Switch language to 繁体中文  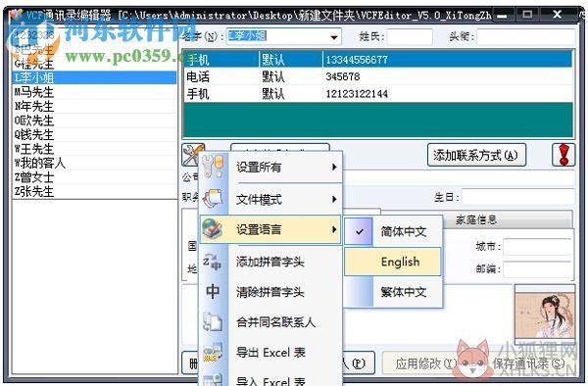393,292
